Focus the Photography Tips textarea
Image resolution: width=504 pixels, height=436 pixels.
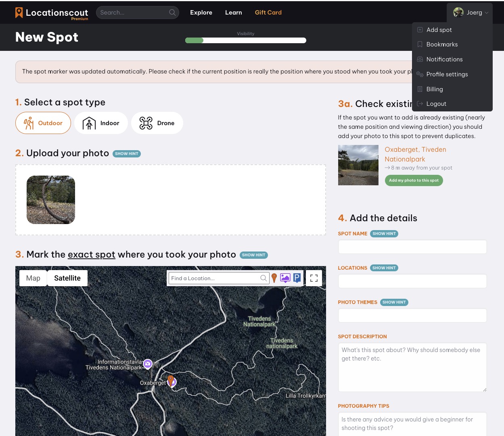pos(412,424)
